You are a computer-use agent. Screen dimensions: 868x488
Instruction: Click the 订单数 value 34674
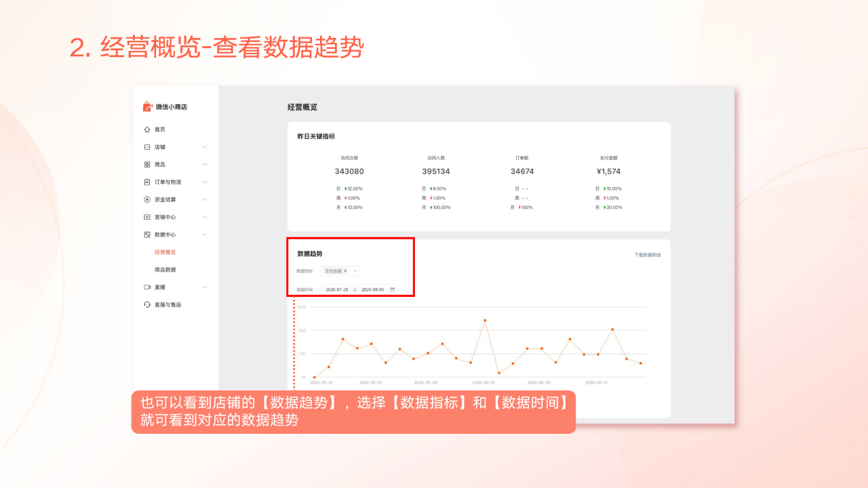tap(522, 171)
